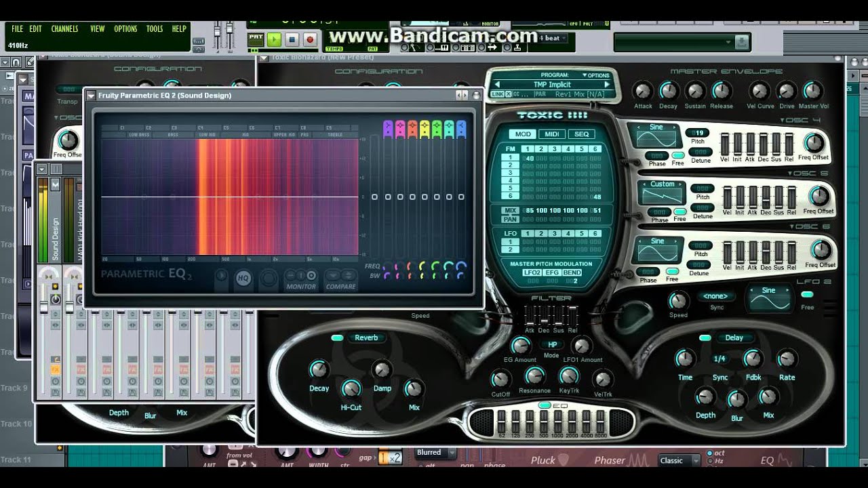
Task: Toggle the graphic EQ enable LED
Action: coord(544,405)
